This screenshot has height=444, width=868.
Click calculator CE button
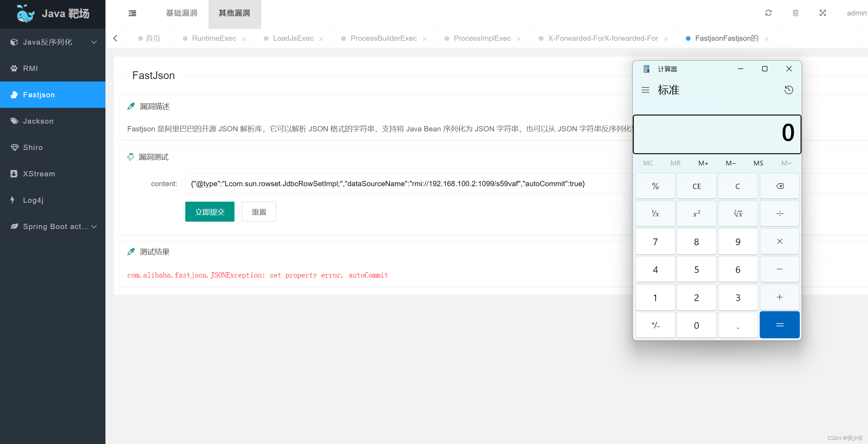click(x=696, y=186)
